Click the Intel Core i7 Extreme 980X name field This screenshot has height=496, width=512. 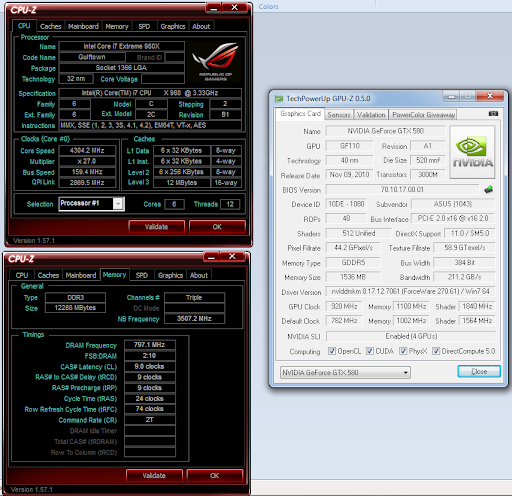point(122,46)
